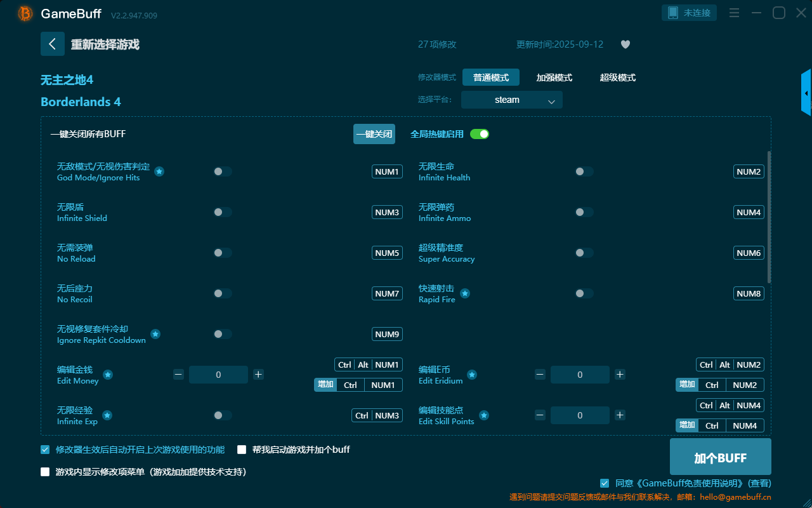
Task: Turn on Infinite Exp toggle
Action: click(x=223, y=415)
